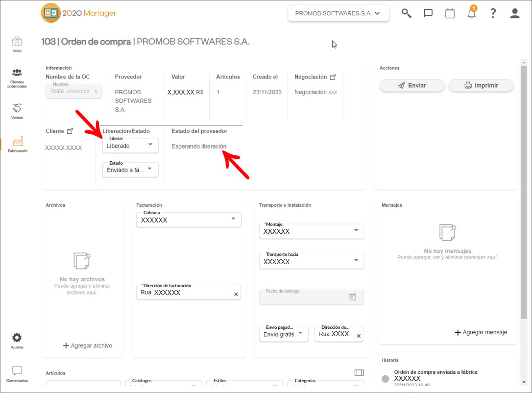Click the Negociación xxx value

click(x=316, y=92)
